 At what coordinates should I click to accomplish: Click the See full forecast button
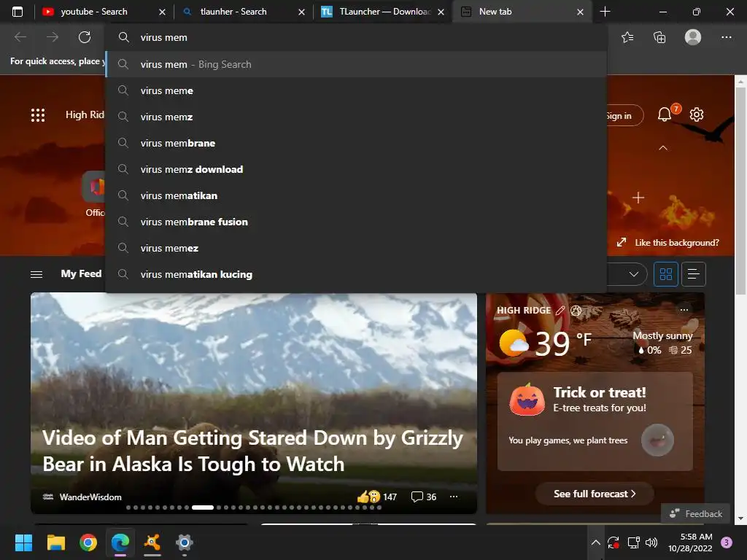[x=595, y=494]
